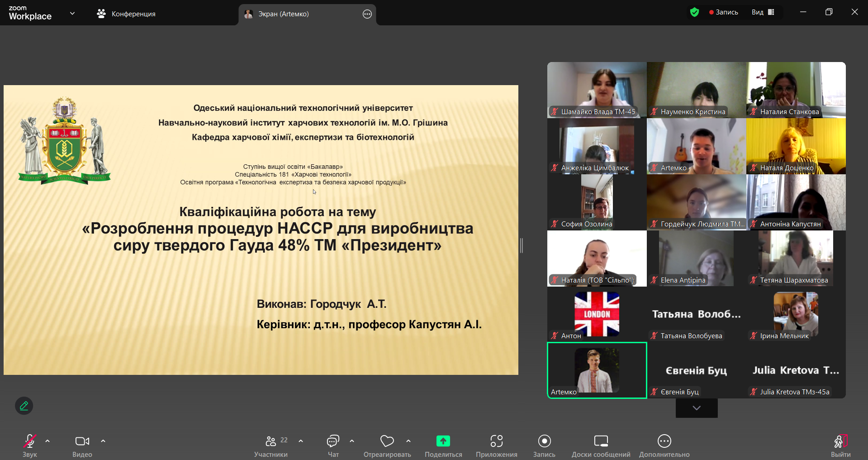Select Шамайко Влада ТМ-45 video tile
The image size is (868, 460).
coord(597,90)
